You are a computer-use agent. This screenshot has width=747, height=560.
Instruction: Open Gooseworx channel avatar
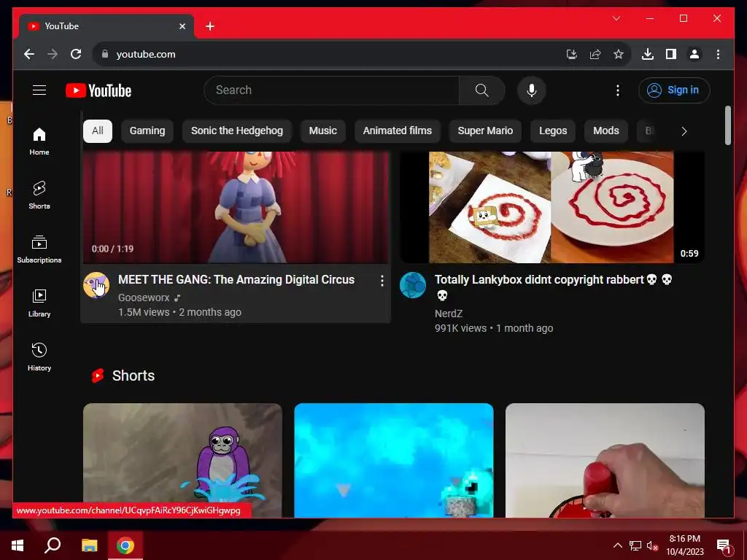[x=96, y=285]
